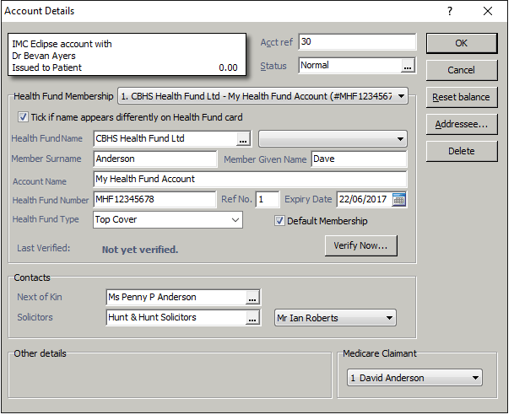Open the Addressee dialog button
The width and height of the screenshot is (514, 420).
click(461, 124)
